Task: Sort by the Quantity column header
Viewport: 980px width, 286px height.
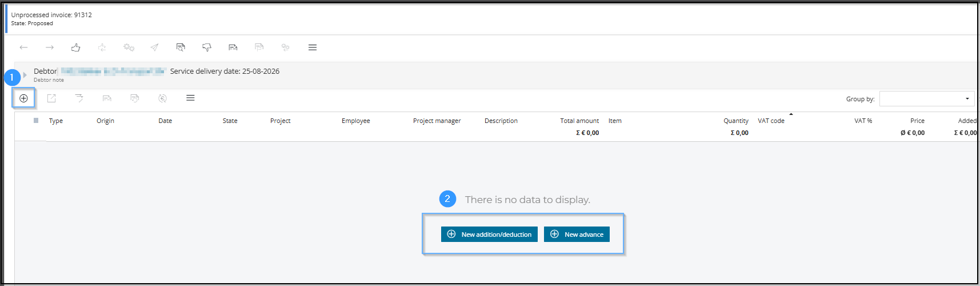Action: (736, 121)
